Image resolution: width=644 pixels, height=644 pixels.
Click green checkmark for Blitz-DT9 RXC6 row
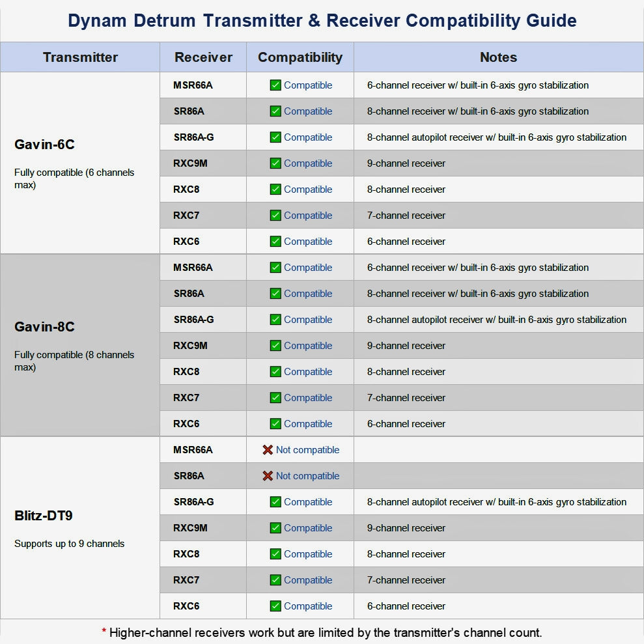(x=275, y=606)
